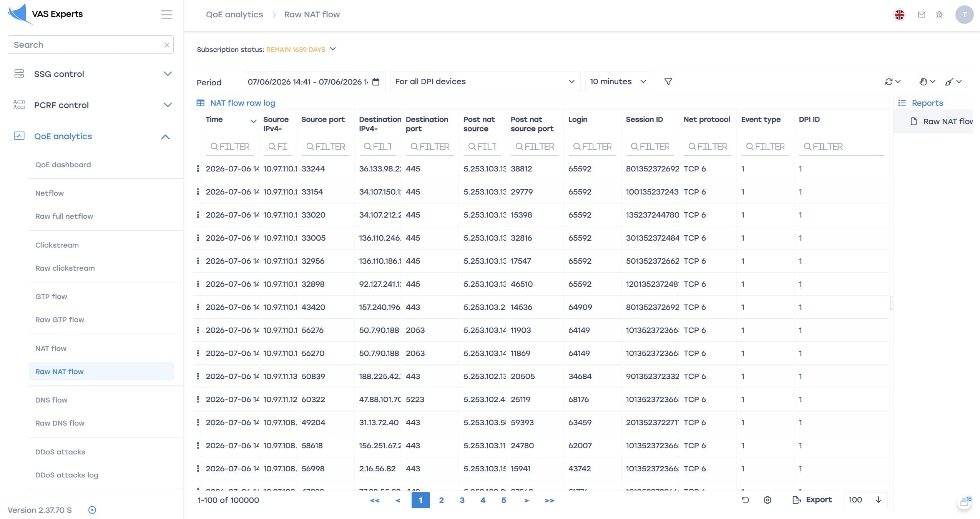Open QoE dashboard page
The width and height of the screenshot is (980, 519).
tap(63, 165)
